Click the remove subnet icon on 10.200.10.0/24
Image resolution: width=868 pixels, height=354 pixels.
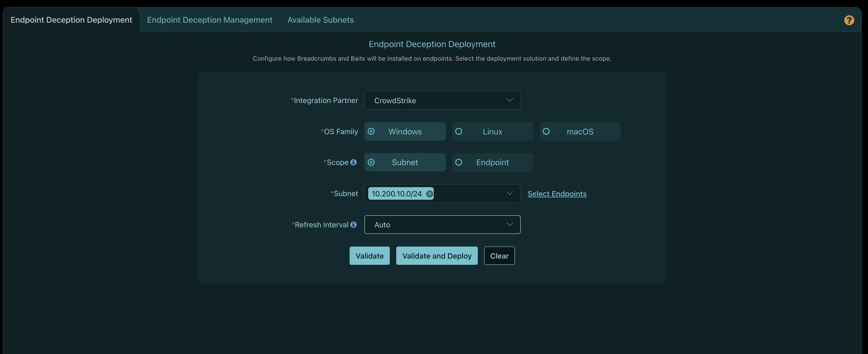click(x=429, y=193)
